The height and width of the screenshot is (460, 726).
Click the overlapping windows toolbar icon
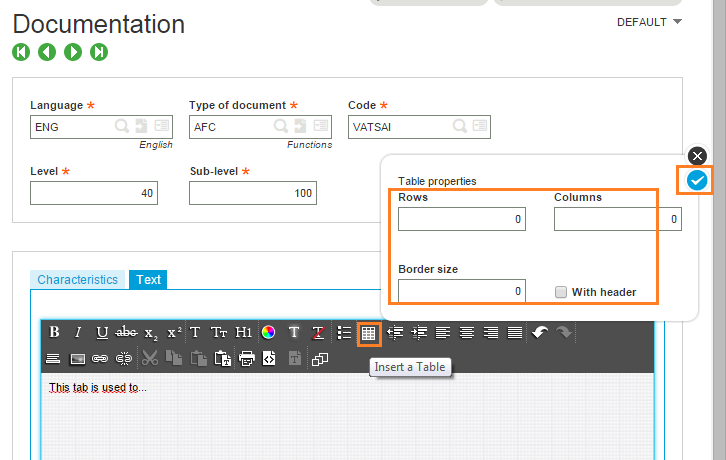pos(320,359)
